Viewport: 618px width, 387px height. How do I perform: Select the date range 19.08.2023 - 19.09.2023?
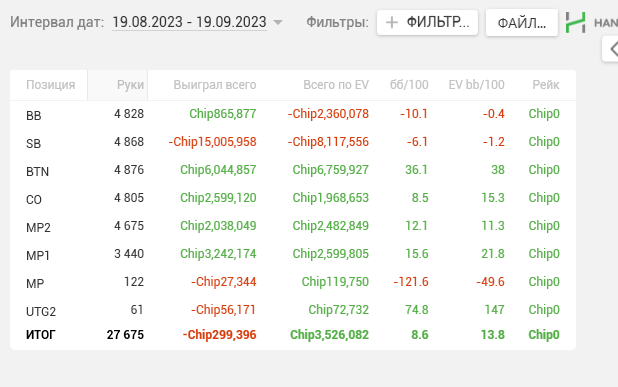189,22
